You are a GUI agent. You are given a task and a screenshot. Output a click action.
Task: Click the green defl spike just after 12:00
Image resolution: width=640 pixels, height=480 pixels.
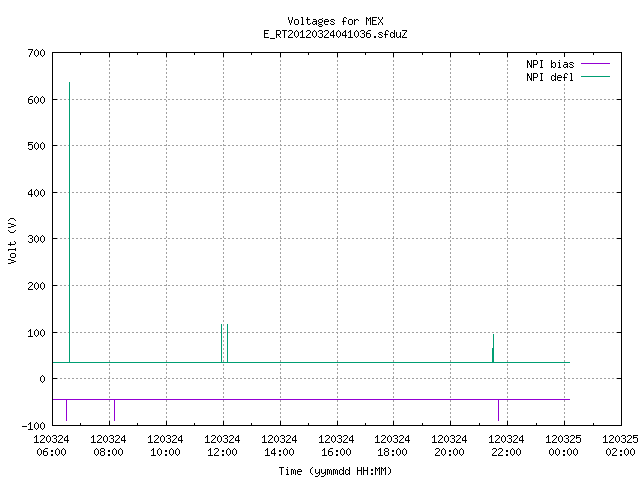pos(227,343)
